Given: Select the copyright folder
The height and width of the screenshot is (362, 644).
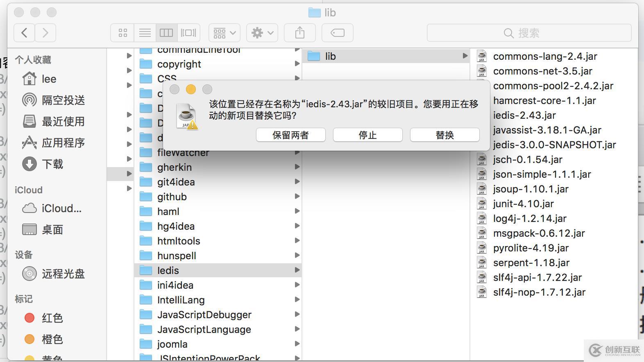Looking at the screenshot, I should 218,64.
